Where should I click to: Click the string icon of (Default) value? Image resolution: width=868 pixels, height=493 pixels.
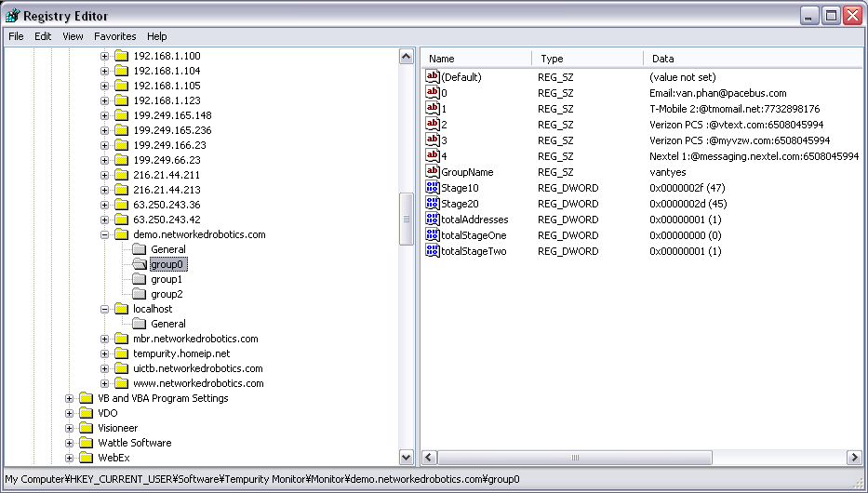(433, 77)
